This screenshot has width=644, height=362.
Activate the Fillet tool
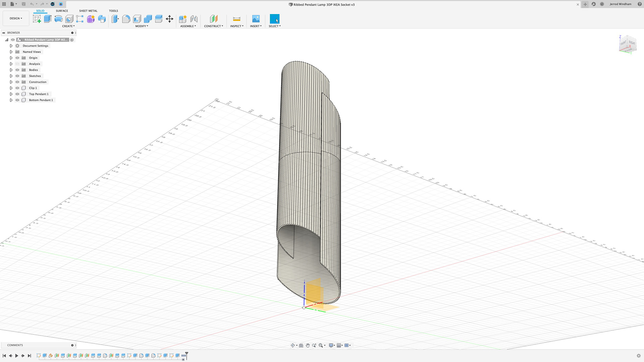126,19
